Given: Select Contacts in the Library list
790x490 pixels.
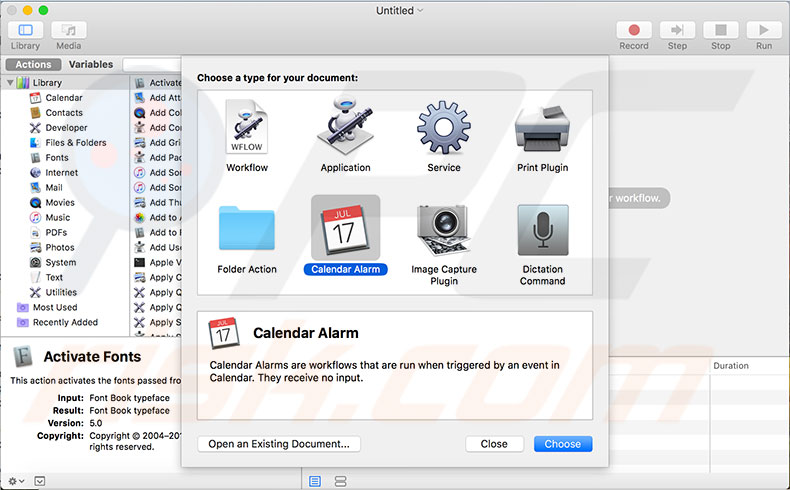Looking at the screenshot, I should click(x=64, y=113).
